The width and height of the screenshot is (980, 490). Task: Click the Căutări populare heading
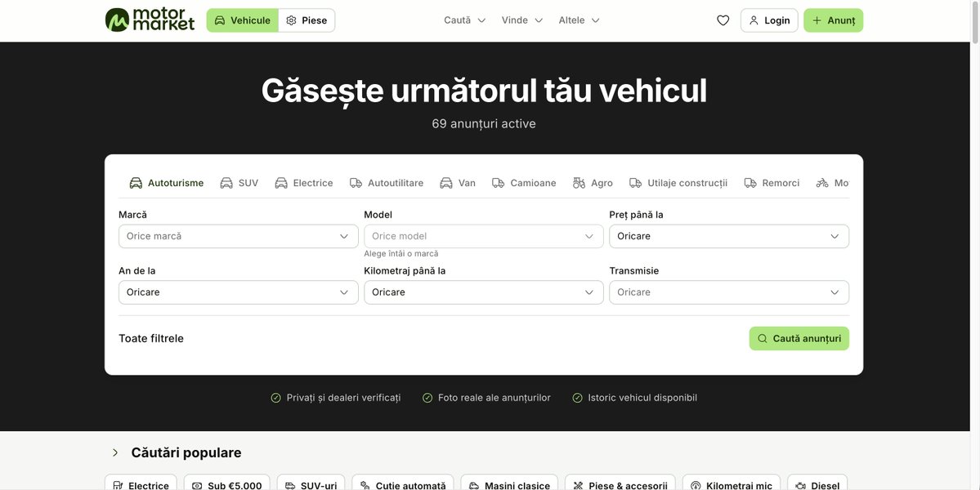[186, 452]
